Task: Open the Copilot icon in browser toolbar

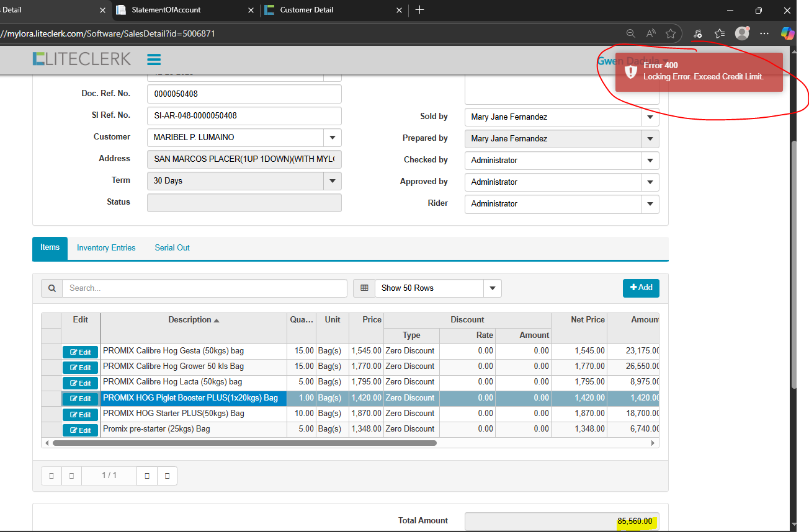Action: pyautogui.click(x=787, y=33)
